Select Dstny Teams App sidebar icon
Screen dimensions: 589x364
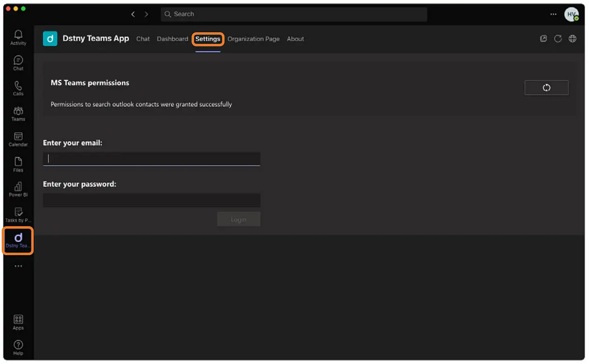click(18, 241)
